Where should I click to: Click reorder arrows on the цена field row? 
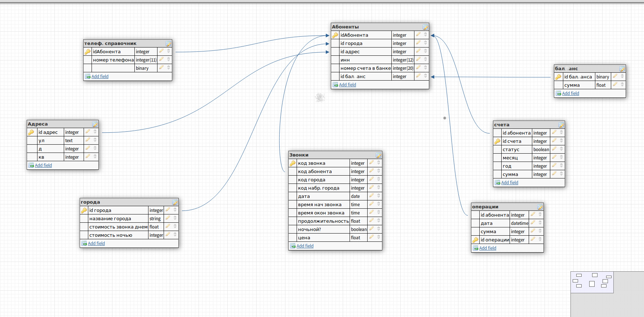click(x=379, y=237)
